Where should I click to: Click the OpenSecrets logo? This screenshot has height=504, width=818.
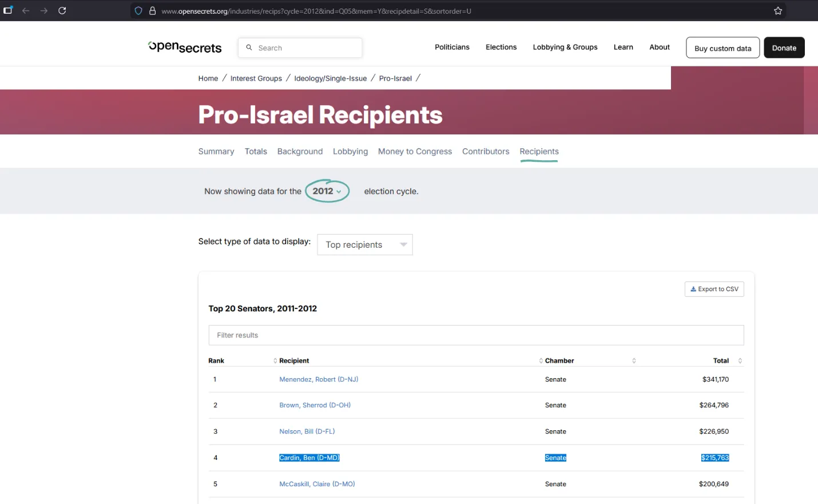(x=185, y=47)
